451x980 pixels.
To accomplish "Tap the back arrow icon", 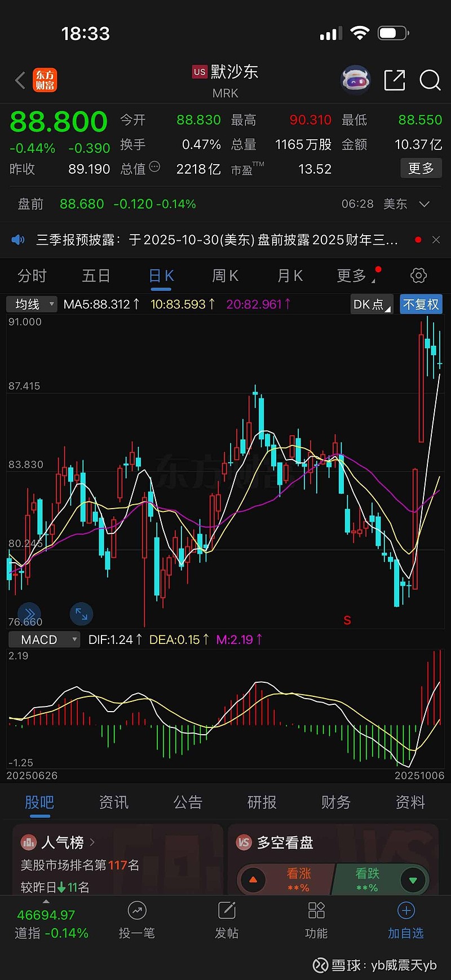I will pos(20,80).
